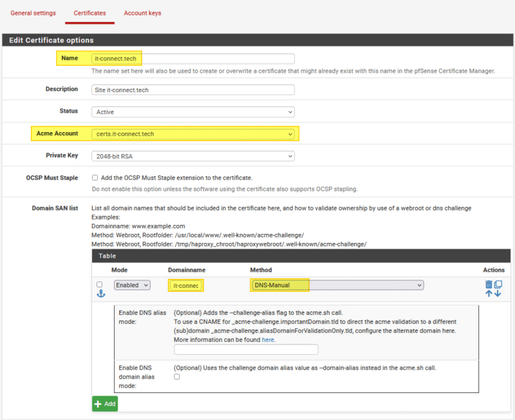This screenshot has width=515, height=420.
Task: Move domain entry up with up arrow
Action: (x=489, y=294)
